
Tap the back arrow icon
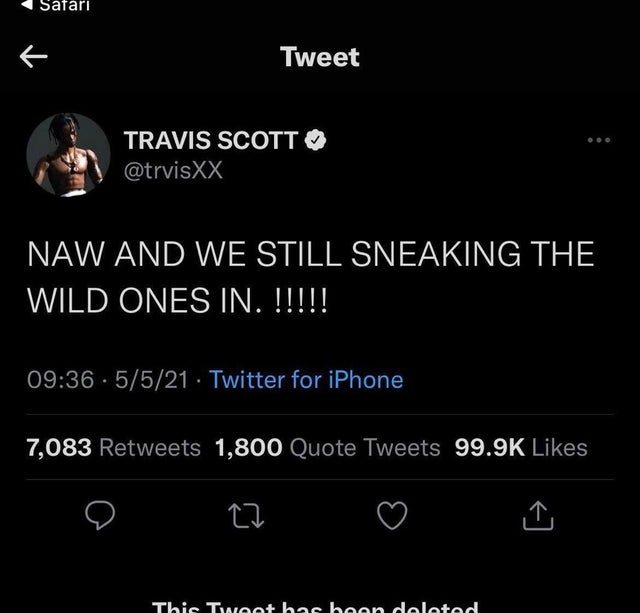tap(33, 56)
